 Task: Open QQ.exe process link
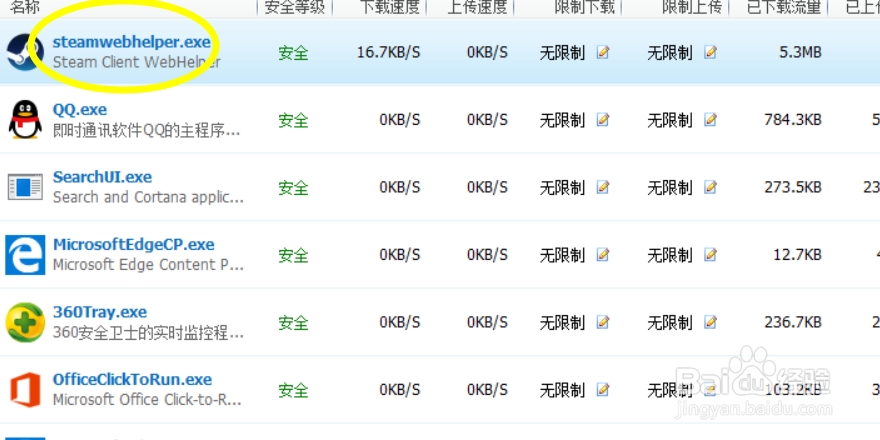click(80, 109)
